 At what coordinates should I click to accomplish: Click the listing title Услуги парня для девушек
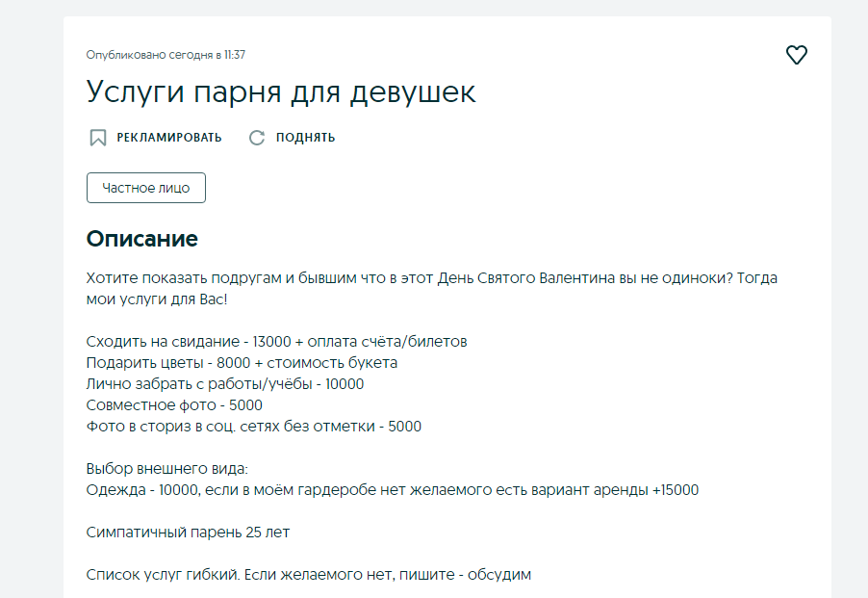pos(281,92)
